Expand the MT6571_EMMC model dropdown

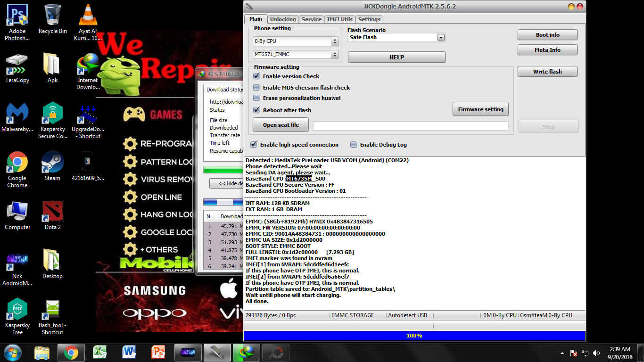(x=335, y=55)
